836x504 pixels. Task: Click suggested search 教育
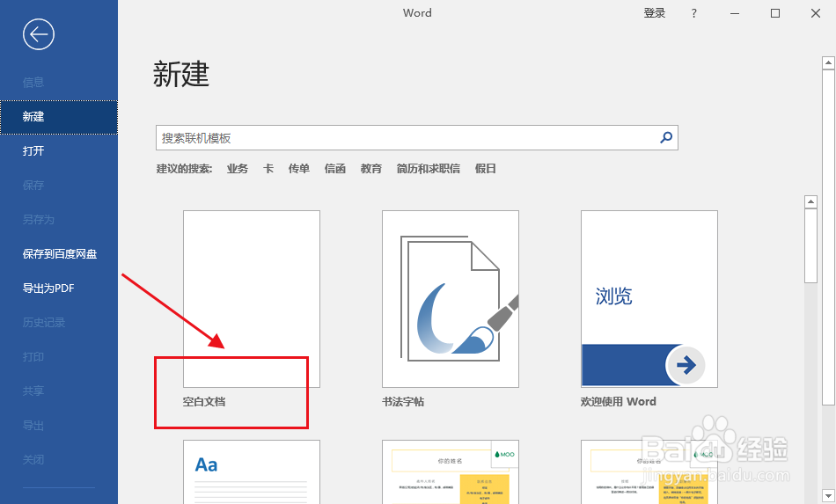[x=371, y=169]
